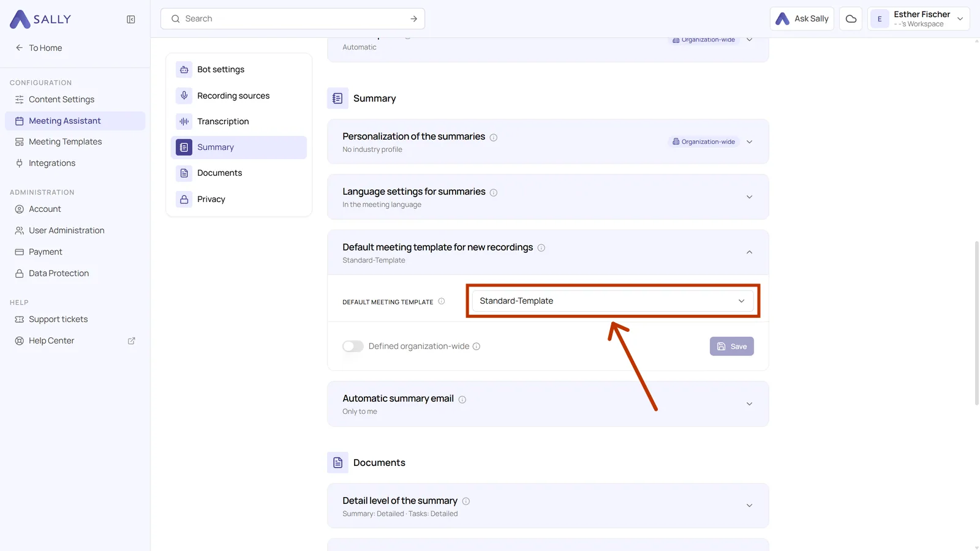Click the search submit arrow icon
The image size is (980, 551).
pyautogui.click(x=414, y=19)
